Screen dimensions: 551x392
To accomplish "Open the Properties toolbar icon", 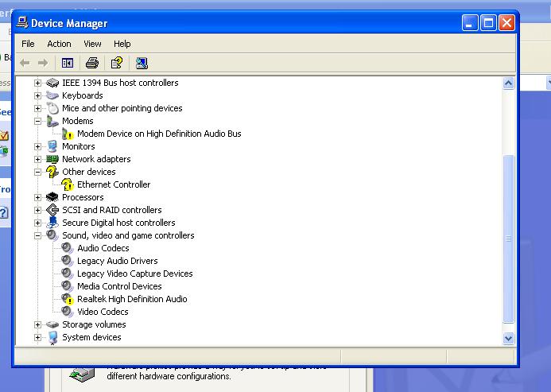I will tap(117, 63).
